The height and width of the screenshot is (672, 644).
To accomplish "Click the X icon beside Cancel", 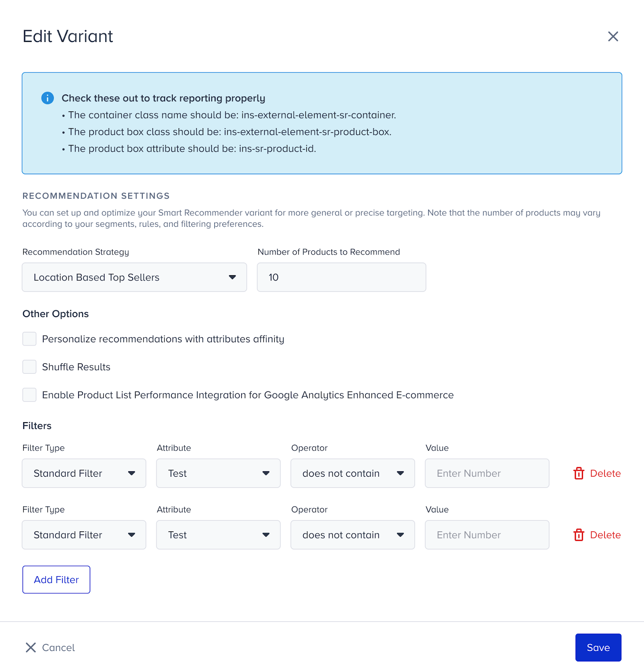I will (31, 648).
